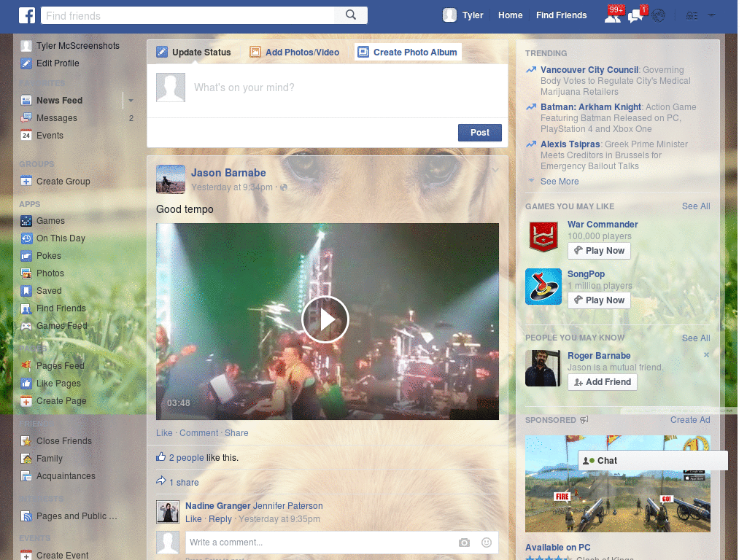The height and width of the screenshot is (560, 747).
Task: Click Play Now for SongPop
Action: pyautogui.click(x=600, y=300)
